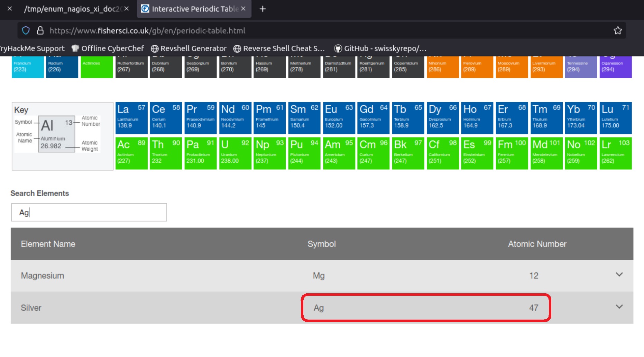644x357 pixels.
Task: Click the Silver name in results
Action: (x=31, y=308)
